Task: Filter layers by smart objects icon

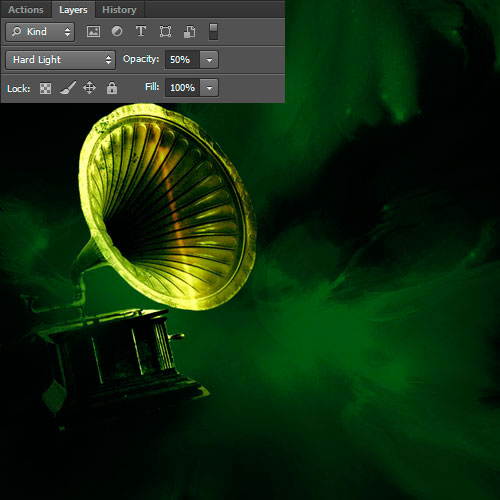Action: coord(189,32)
